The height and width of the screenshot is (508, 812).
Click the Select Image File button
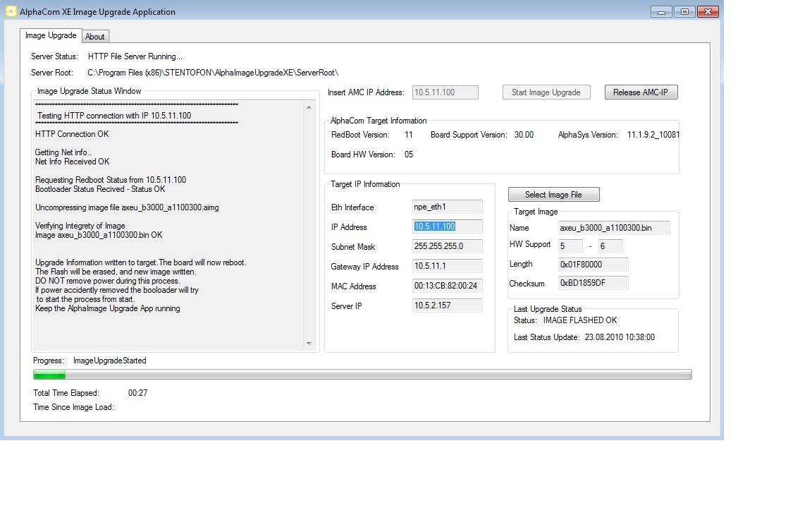(x=553, y=195)
